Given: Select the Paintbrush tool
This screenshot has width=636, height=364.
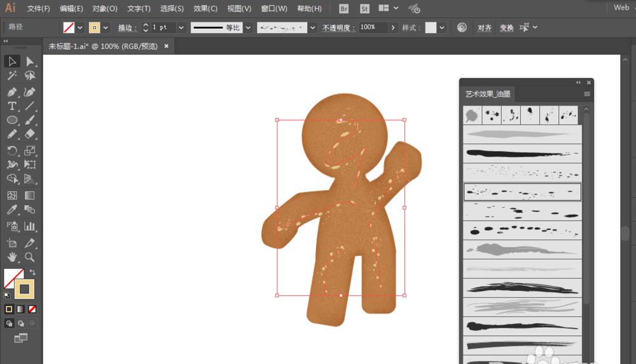Looking at the screenshot, I should coord(30,120).
